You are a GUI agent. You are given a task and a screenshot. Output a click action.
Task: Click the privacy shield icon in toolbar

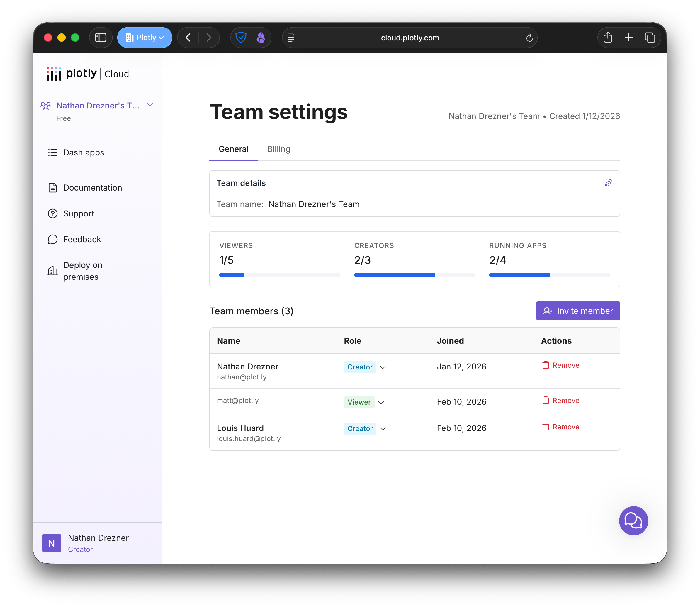pyautogui.click(x=241, y=38)
